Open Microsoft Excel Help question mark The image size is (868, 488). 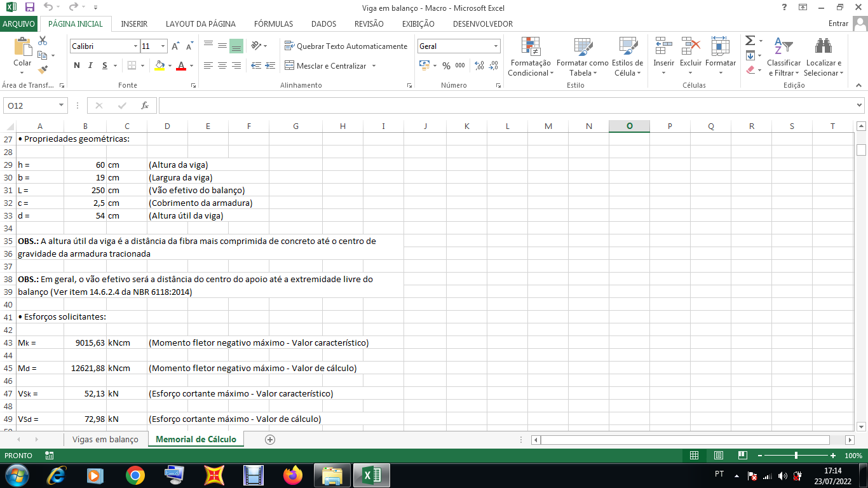point(783,7)
